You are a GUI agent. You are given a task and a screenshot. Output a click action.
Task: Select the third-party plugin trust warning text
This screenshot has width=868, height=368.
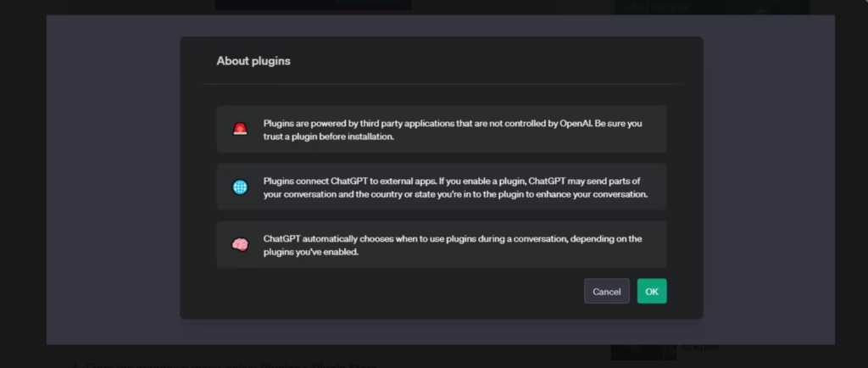(x=453, y=130)
